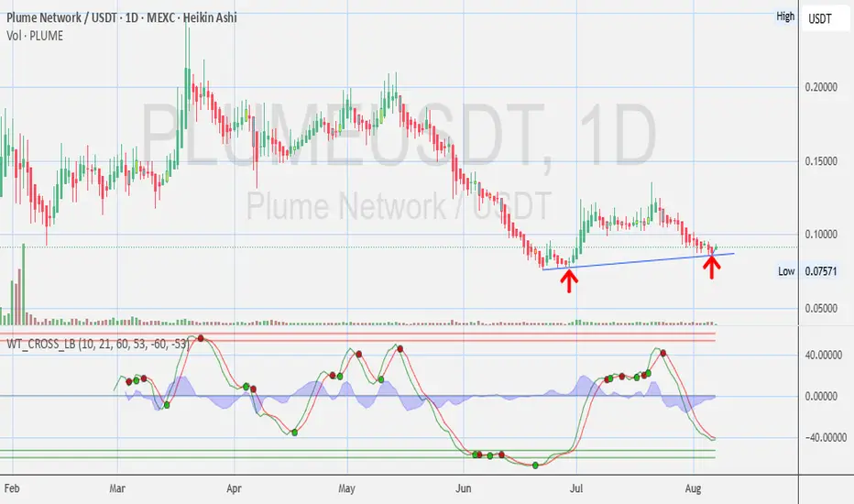Click the 40.00000 oscillator axis label
The image size is (854, 504).
(823, 356)
